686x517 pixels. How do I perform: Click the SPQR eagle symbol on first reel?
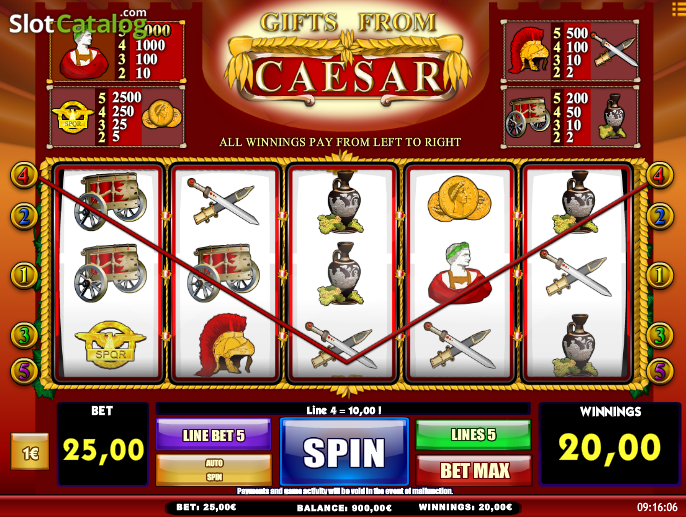110,345
